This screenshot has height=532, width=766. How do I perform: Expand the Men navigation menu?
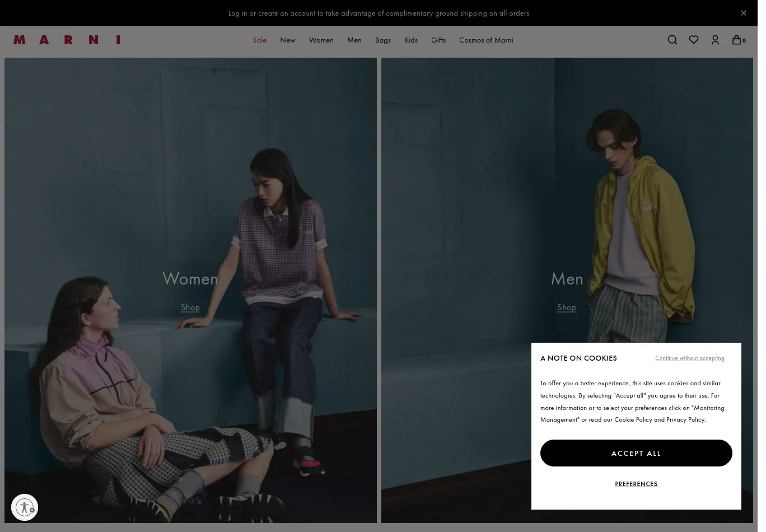click(354, 40)
